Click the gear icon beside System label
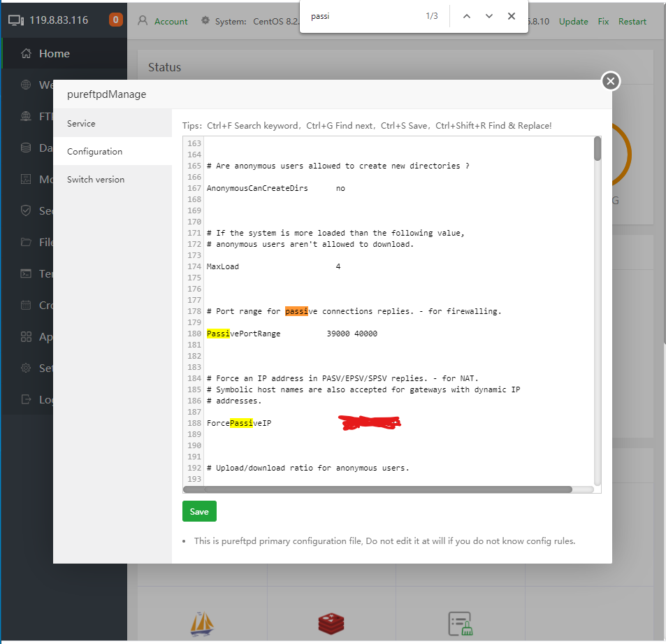 (205, 20)
